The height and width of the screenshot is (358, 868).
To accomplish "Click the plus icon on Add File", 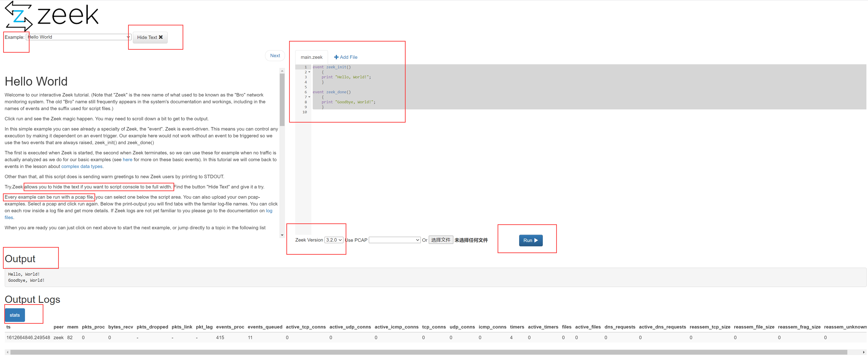I will pos(336,57).
